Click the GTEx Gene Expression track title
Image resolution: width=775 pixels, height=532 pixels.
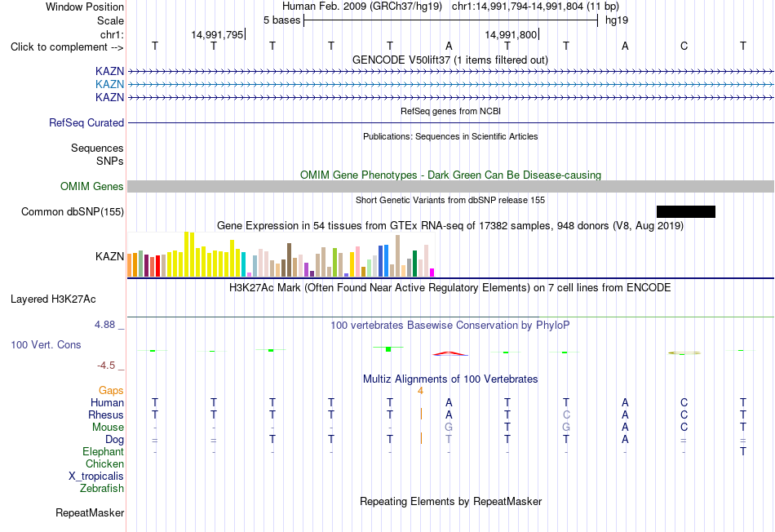450,225
